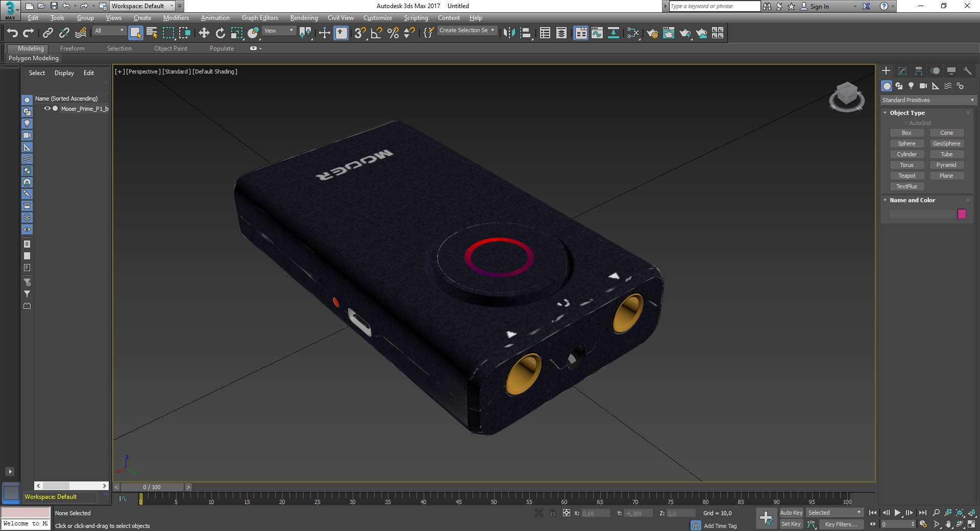Click the time slider 0 / 100
Screen dimensions: 980x531
point(152,487)
